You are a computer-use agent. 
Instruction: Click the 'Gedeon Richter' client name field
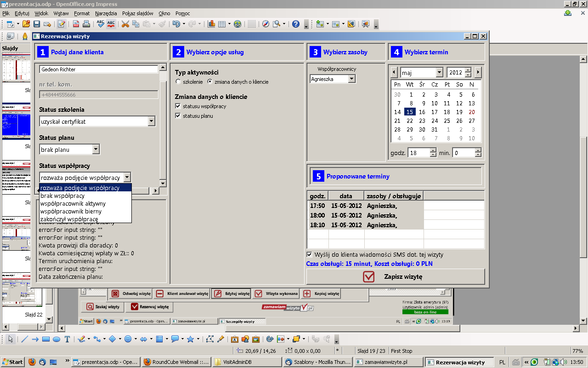click(x=99, y=69)
